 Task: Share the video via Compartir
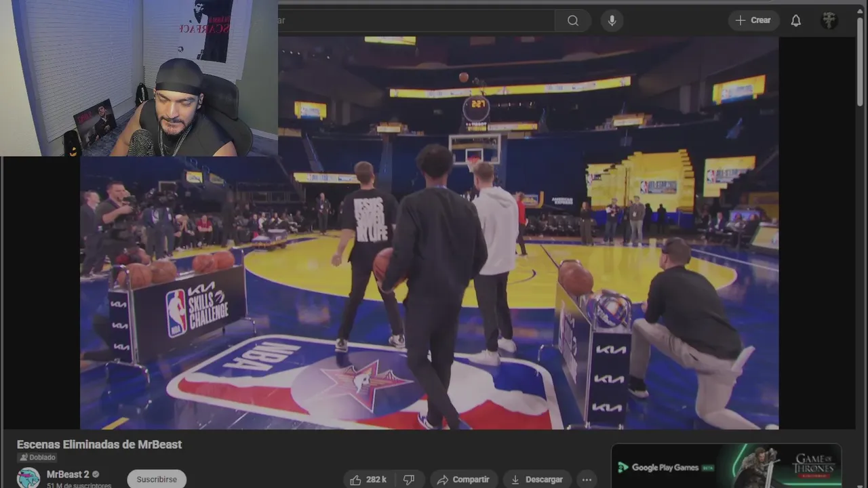pos(464,479)
